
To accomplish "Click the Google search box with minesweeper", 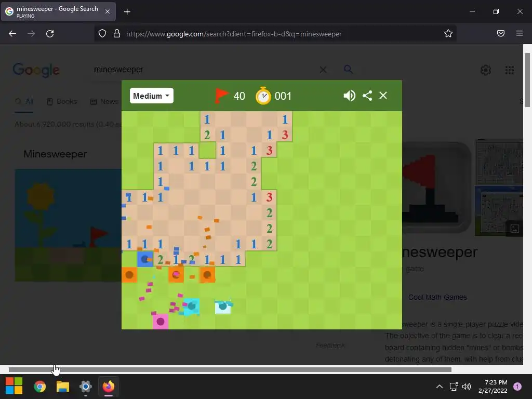I will click(204, 70).
